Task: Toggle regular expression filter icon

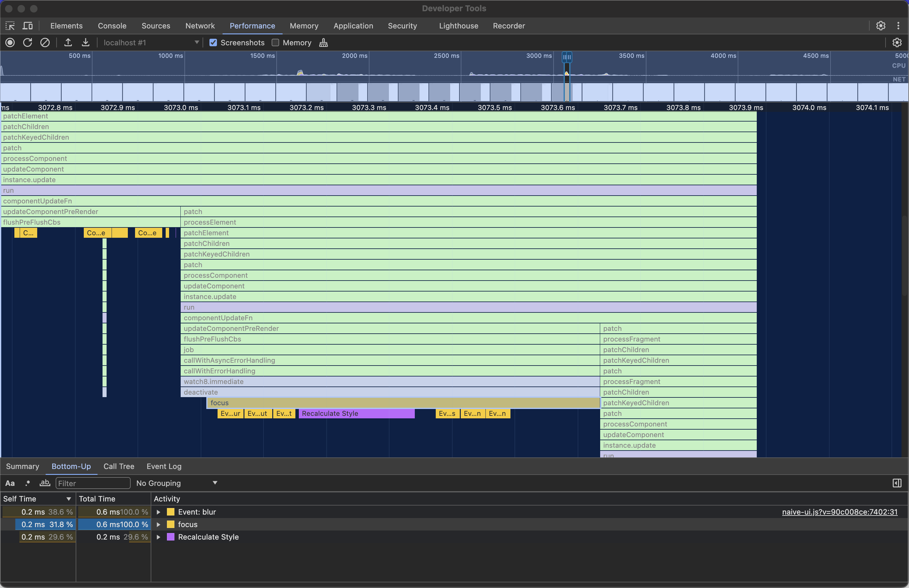Action: click(x=28, y=483)
